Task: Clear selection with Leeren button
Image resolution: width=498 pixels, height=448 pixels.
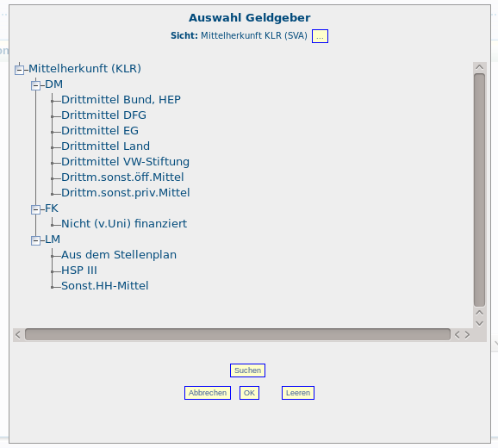Action: point(298,393)
